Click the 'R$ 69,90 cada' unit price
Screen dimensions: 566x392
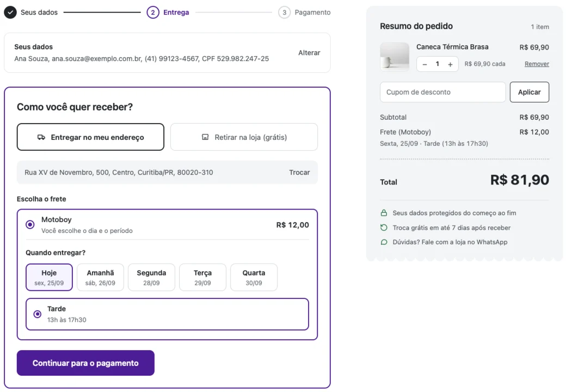click(x=485, y=64)
